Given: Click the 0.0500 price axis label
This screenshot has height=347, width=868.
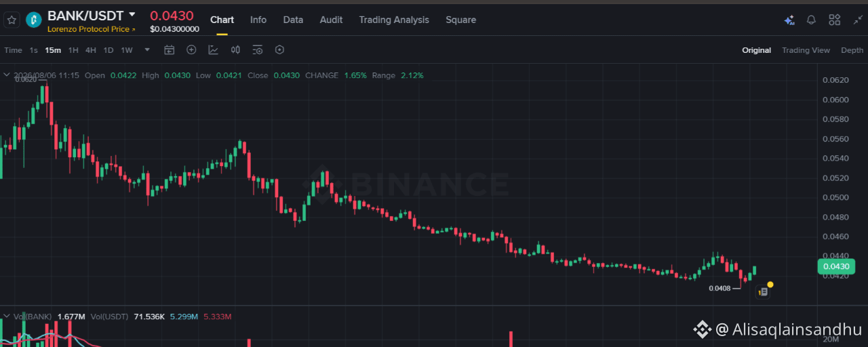Looking at the screenshot, I should [835, 197].
